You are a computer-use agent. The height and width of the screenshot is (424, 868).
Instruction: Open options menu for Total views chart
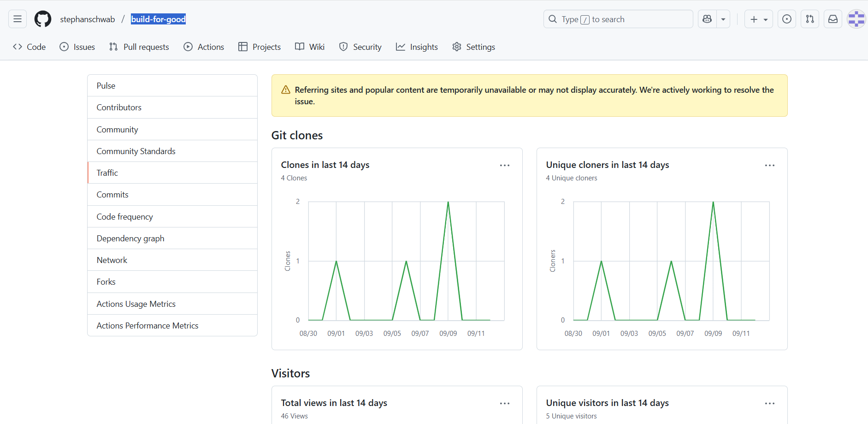[505, 403]
